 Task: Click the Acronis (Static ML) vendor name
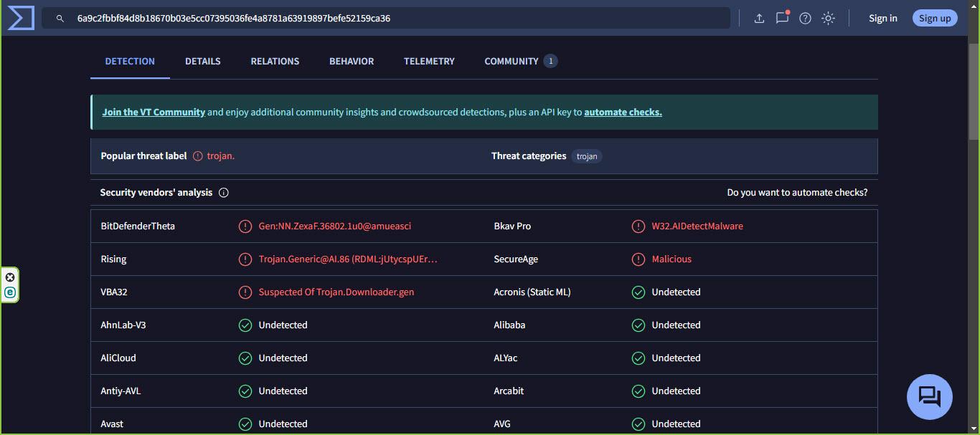532,292
